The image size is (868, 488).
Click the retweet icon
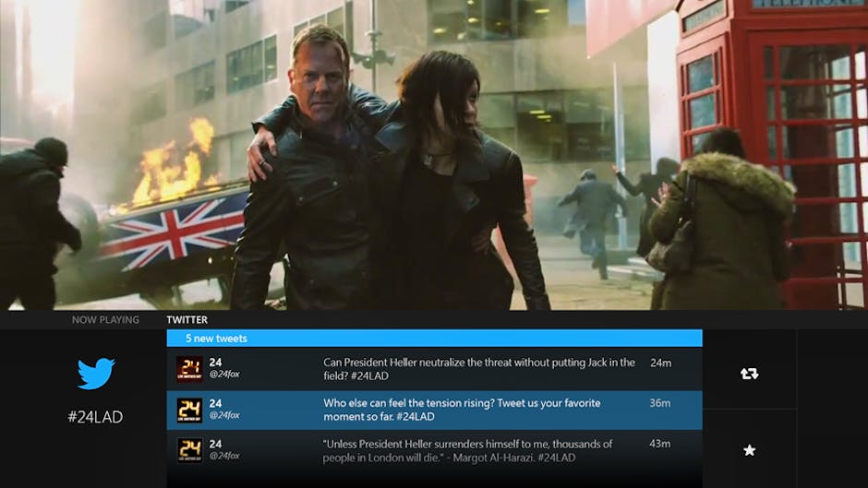click(749, 374)
